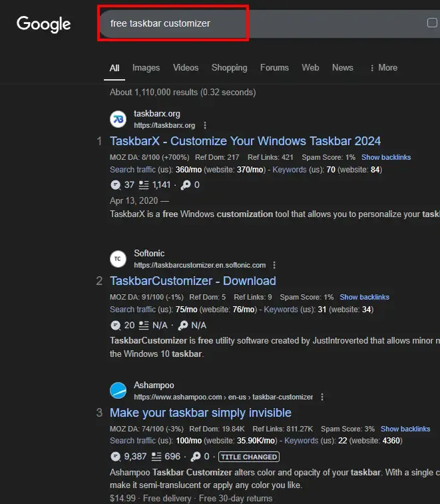Screen dimensions: 440x504
Task: Click the key icon in Ashampoo row
Action: point(196,457)
